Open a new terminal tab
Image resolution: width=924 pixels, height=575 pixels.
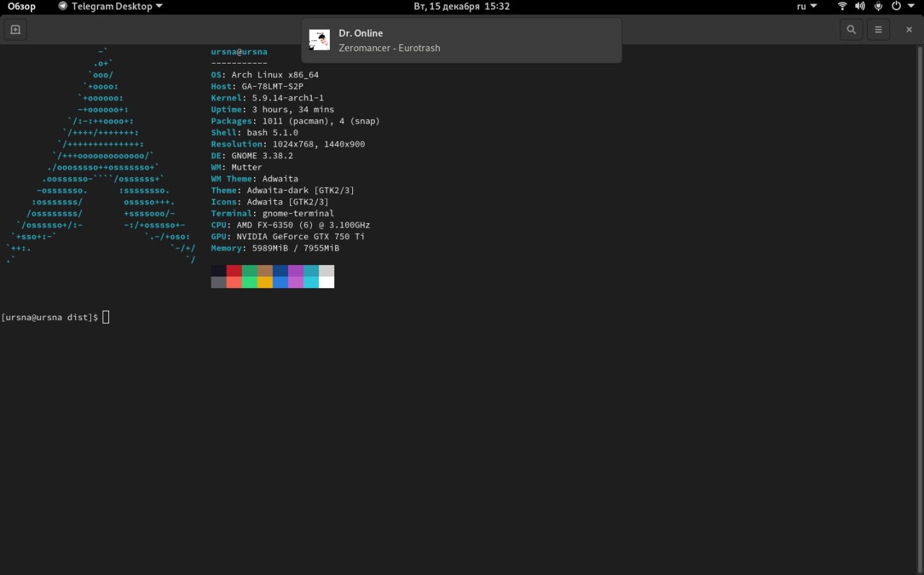tap(14, 30)
